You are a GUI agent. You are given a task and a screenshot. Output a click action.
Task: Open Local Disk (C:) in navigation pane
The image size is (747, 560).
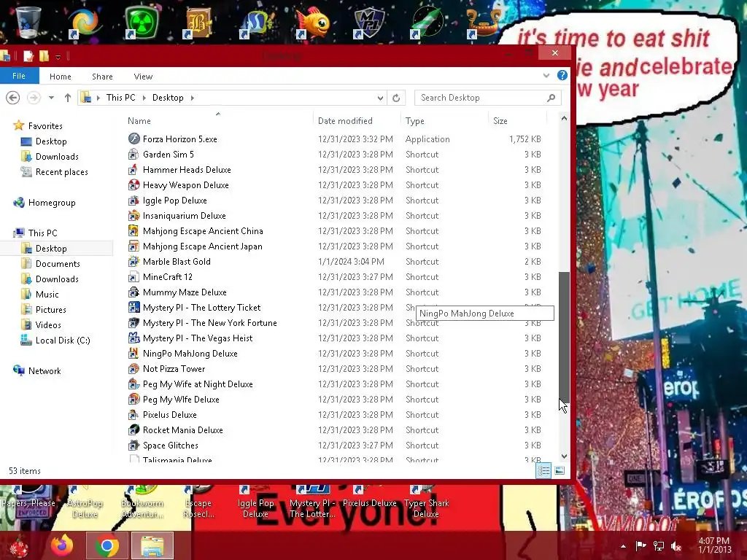tap(63, 340)
